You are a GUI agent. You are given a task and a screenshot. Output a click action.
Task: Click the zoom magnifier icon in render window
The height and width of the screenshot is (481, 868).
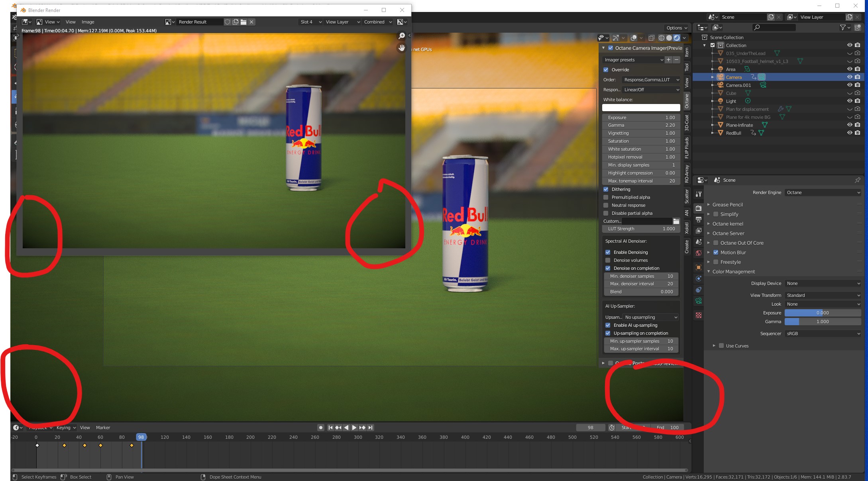click(402, 36)
